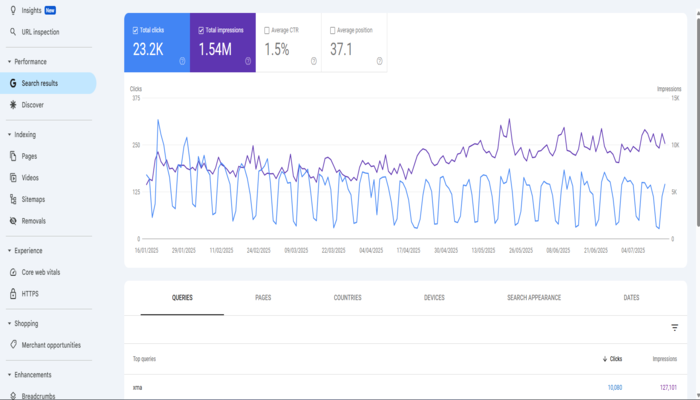
Task: Toggle the Total impressions checkbox
Action: click(x=201, y=30)
